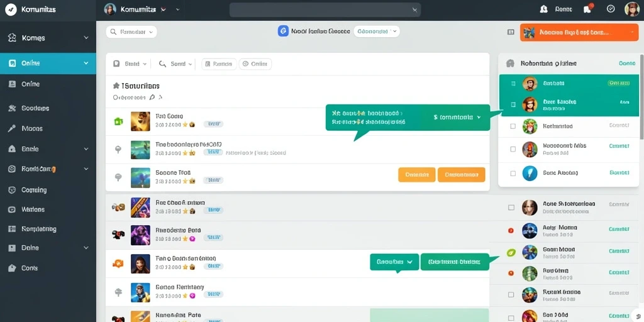Toggle the checkbox in the first highlighted green panel row
This screenshot has width=644, height=322.
pos(513,84)
